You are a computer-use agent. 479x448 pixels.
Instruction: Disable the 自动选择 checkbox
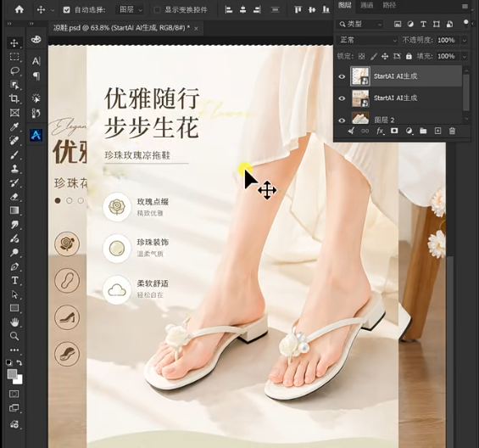click(x=66, y=10)
